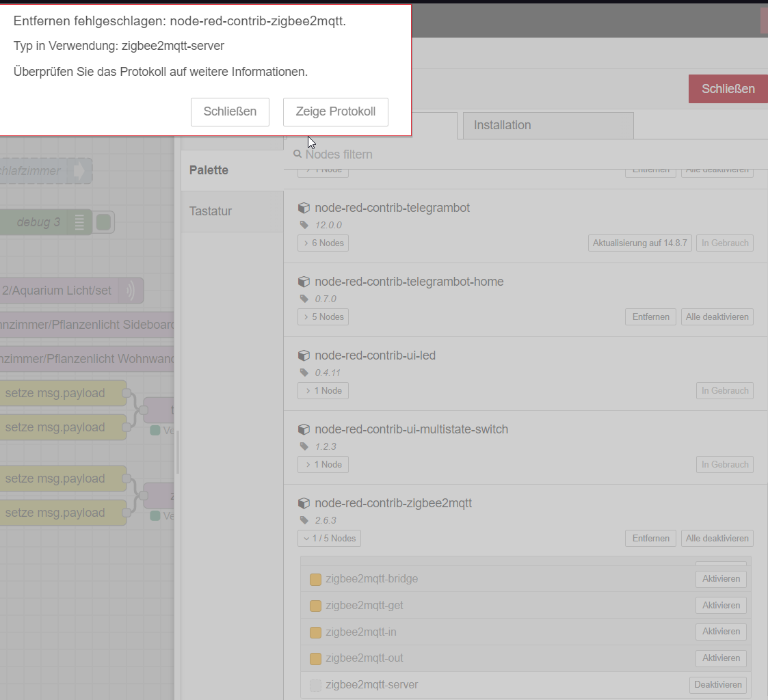Collapse the 1 / 5 Nodes list of zigbee2mqtt
This screenshot has width=768, height=700.
(329, 539)
